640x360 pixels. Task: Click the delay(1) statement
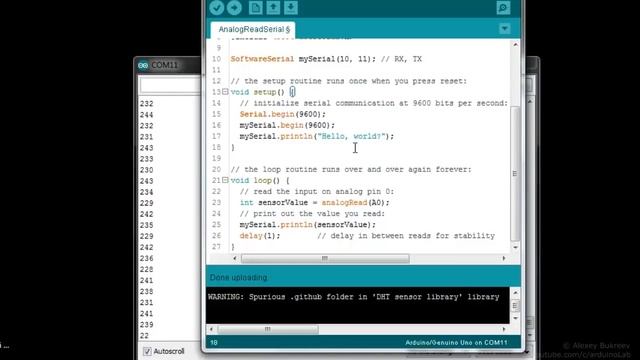260,236
